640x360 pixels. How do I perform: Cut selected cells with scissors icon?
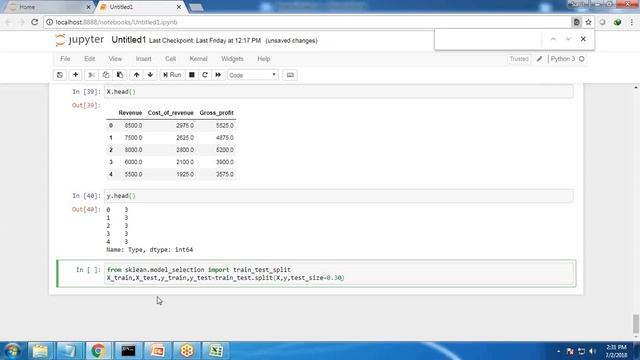[91, 75]
